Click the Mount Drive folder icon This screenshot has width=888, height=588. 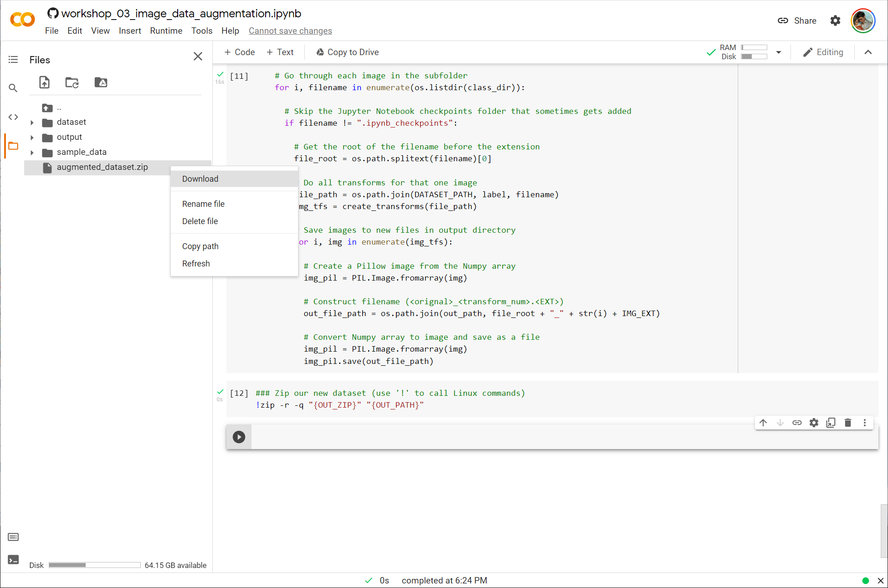pos(101,82)
